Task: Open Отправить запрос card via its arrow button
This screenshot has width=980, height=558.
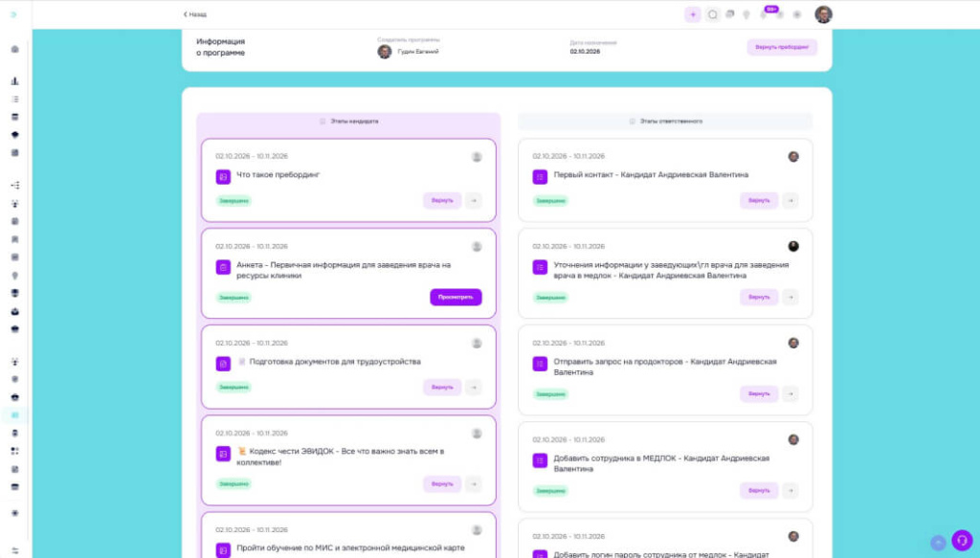Action: 791,393
